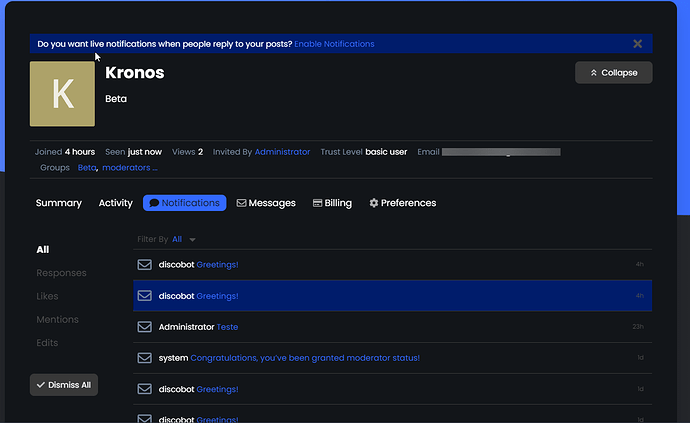
Task: Click the 'Seen just now' text
Action: (x=133, y=152)
